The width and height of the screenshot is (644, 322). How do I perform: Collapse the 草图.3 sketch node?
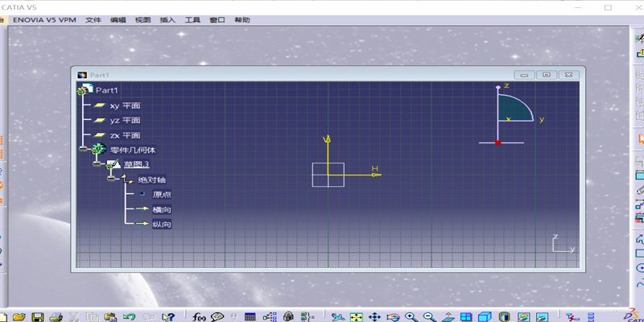coord(98,164)
